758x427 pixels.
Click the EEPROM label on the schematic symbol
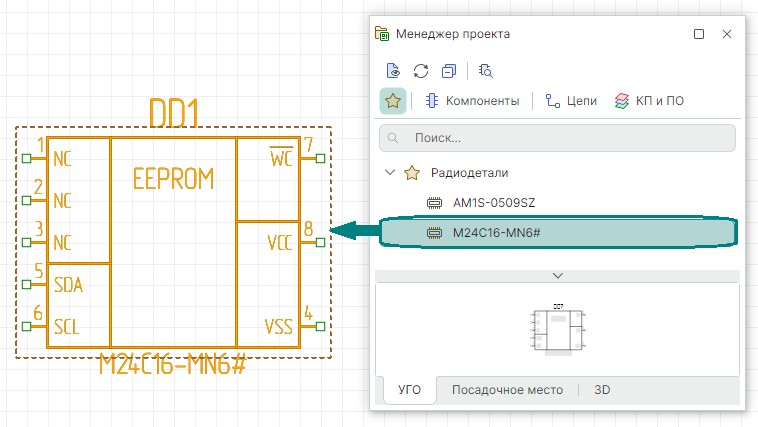pos(173,179)
